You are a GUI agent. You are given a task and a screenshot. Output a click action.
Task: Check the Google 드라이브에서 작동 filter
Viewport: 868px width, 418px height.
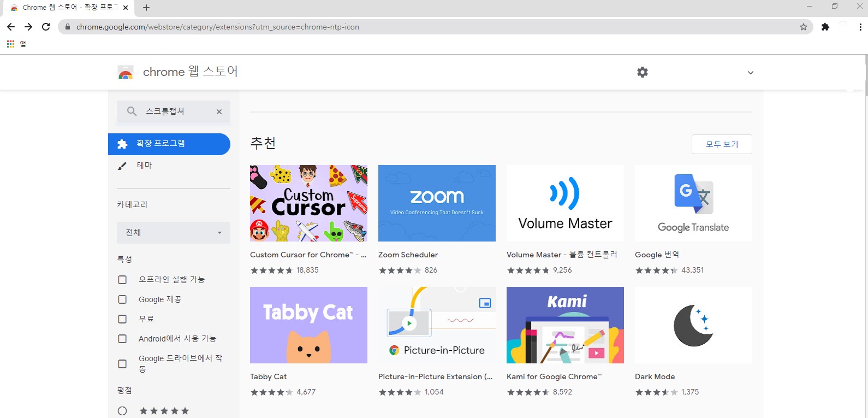click(122, 364)
